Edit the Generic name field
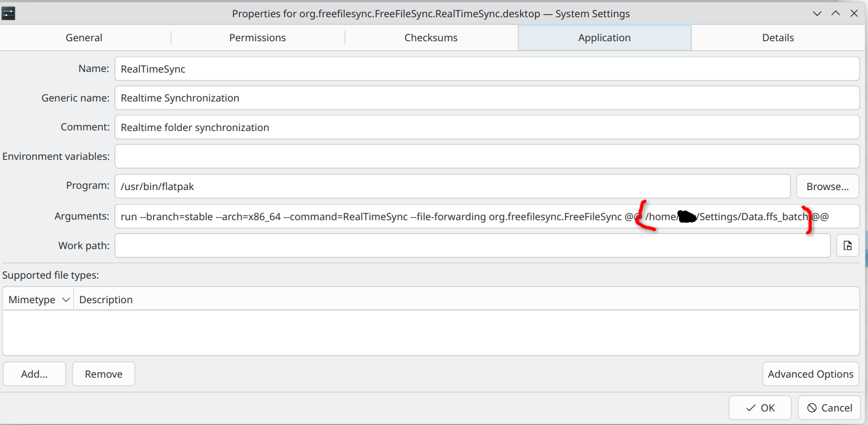 (487, 98)
